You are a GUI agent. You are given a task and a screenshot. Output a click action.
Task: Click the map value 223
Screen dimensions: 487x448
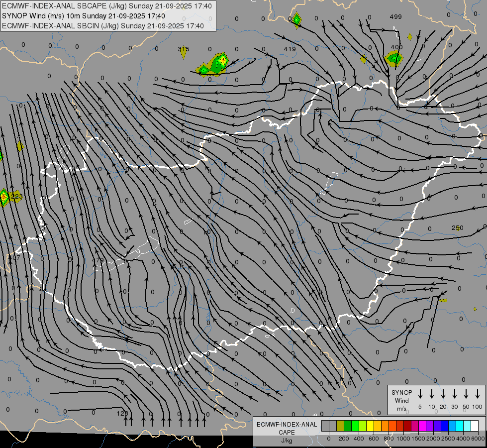(16, 197)
